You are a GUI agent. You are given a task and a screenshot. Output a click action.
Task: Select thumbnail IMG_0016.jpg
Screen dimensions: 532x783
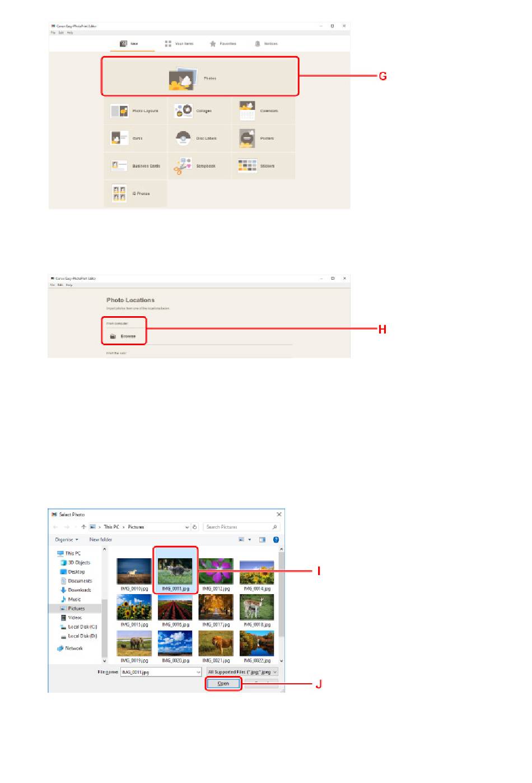[175, 610]
